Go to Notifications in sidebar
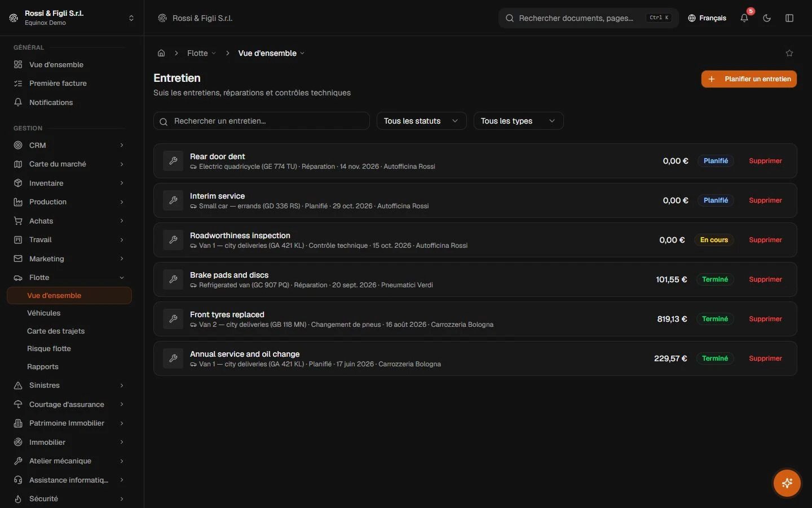The height and width of the screenshot is (508, 812). click(x=69, y=102)
